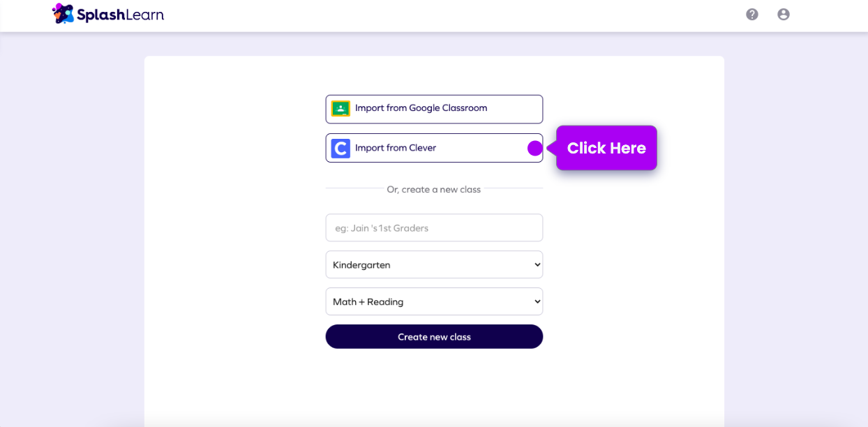Choose the "Import from Clever" label
The height and width of the screenshot is (427, 868).
tap(396, 148)
